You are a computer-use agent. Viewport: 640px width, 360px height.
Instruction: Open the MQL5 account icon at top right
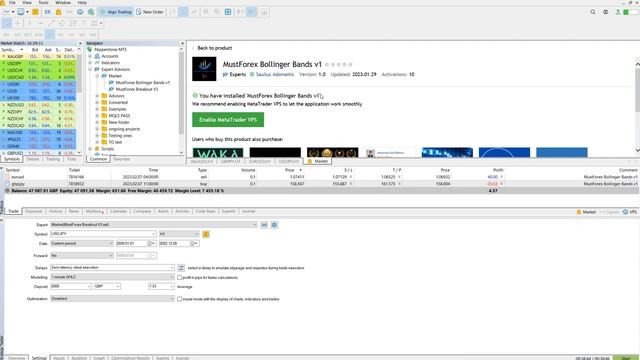605,12
